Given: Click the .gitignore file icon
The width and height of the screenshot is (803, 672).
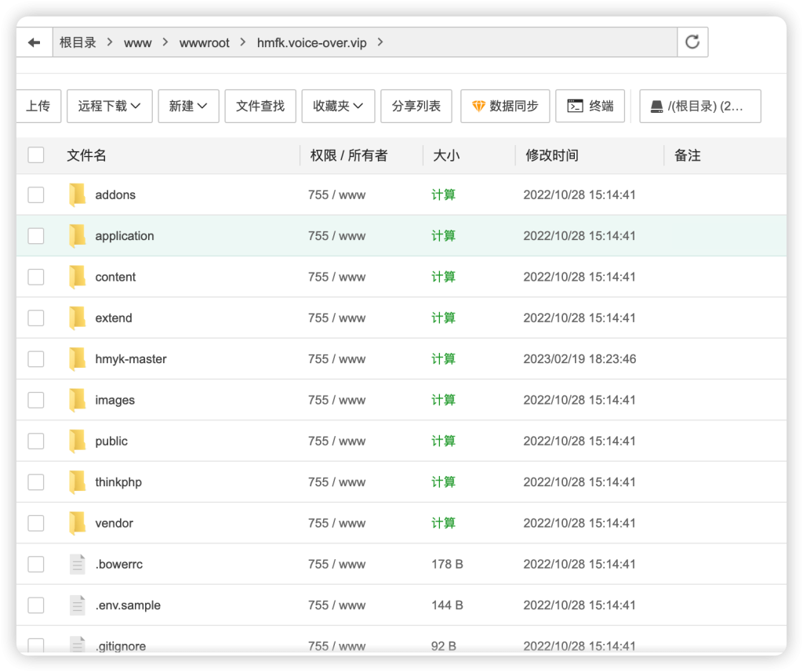Looking at the screenshot, I should (x=77, y=644).
